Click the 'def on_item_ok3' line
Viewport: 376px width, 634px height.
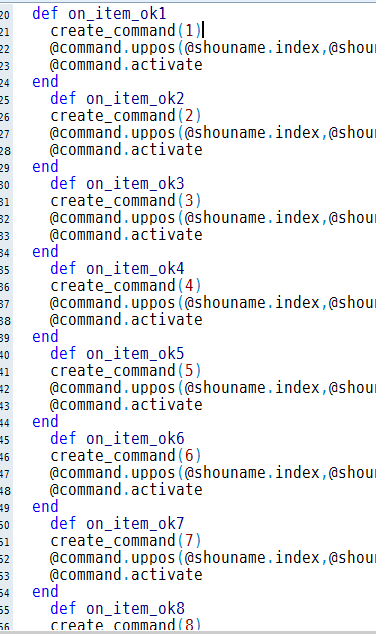[x=117, y=184]
